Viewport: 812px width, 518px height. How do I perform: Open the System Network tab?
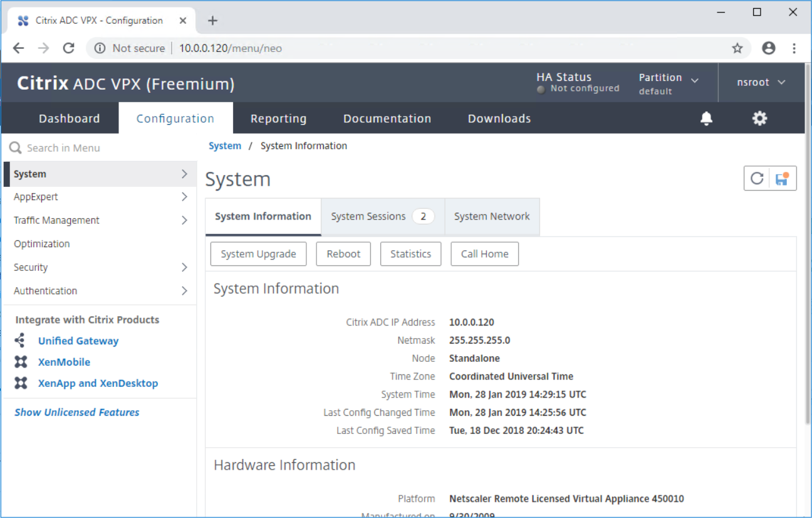point(492,216)
